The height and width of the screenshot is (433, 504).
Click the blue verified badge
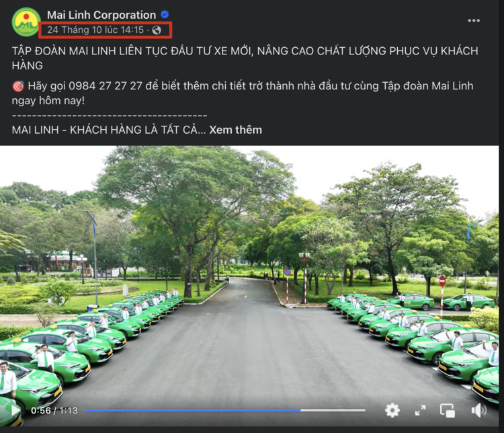pos(165,15)
